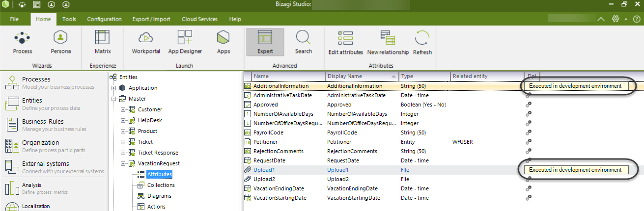Create a New relationship
Viewport: 644px width, 211px height.
pyautogui.click(x=388, y=42)
